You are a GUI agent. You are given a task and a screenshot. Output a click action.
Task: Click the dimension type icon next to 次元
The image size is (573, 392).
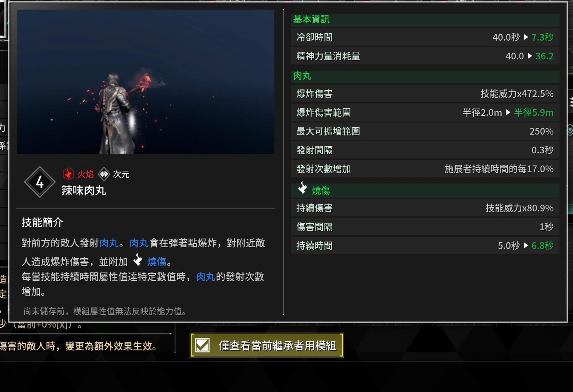coord(104,174)
